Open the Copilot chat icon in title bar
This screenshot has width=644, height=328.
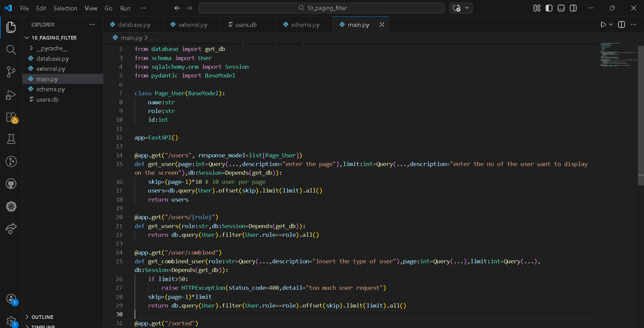coord(457,8)
